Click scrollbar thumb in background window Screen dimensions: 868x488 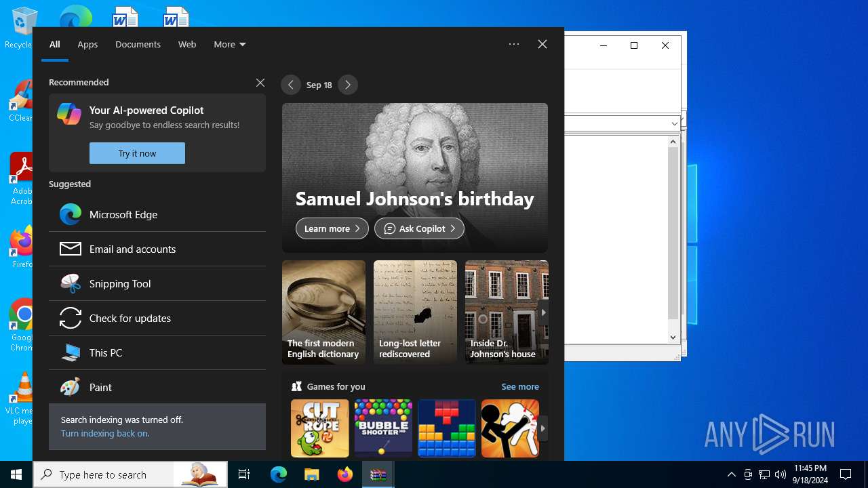pos(673,232)
